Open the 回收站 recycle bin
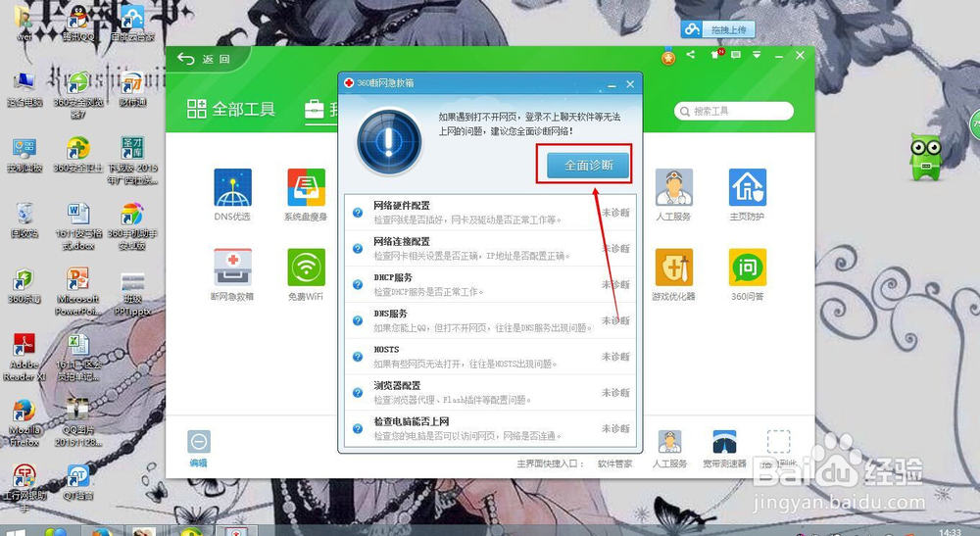Viewport: 980px width, 536px height. point(24,219)
